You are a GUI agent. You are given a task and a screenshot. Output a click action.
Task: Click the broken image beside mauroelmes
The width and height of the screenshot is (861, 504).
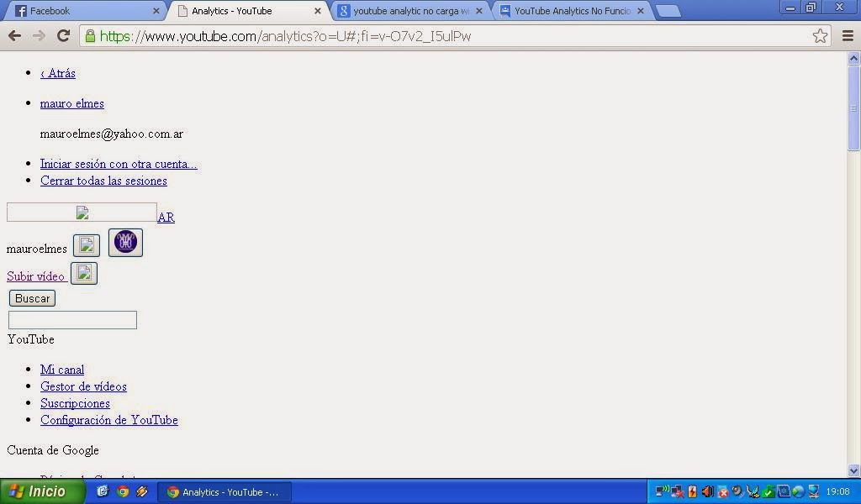coord(87,245)
